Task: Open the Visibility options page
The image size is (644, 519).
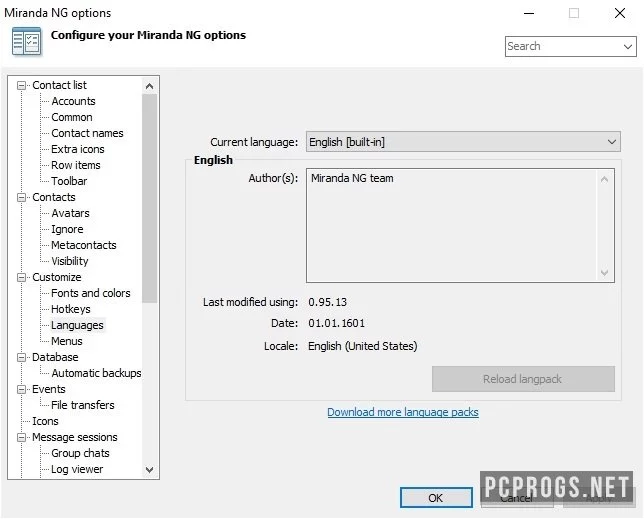Action: click(x=69, y=261)
